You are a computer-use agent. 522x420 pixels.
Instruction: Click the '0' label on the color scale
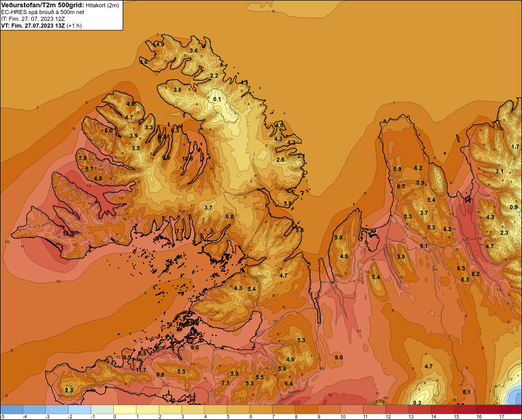(x=114, y=417)
